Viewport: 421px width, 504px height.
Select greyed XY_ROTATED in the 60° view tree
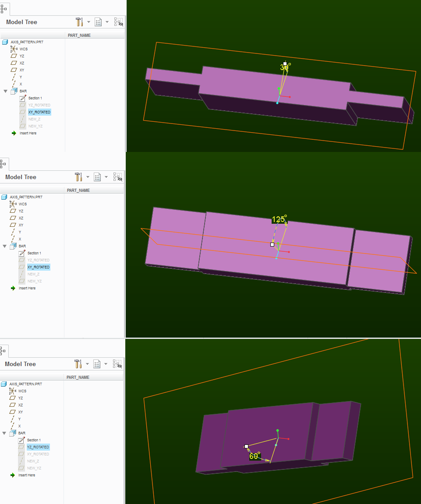[x=38, y=454]
